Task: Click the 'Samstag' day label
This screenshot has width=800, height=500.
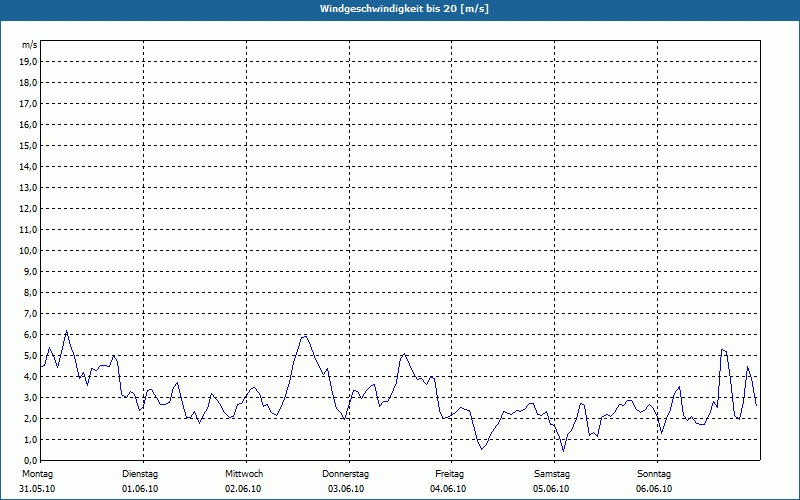Action: [552, 474]
